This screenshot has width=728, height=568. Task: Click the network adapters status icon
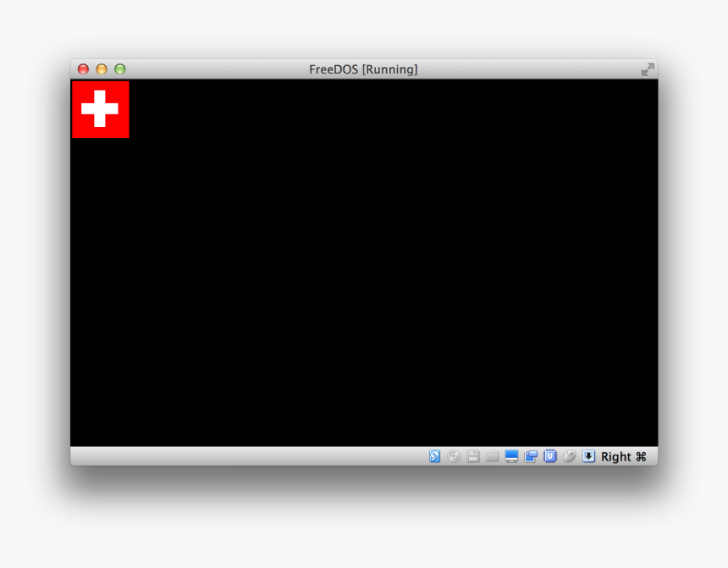coord(531,456)
